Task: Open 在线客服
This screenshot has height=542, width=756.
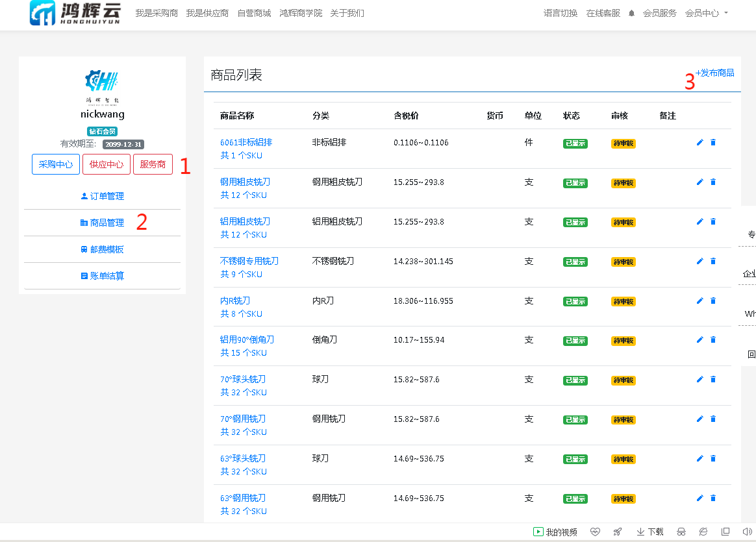Action: tap(603, 14)
